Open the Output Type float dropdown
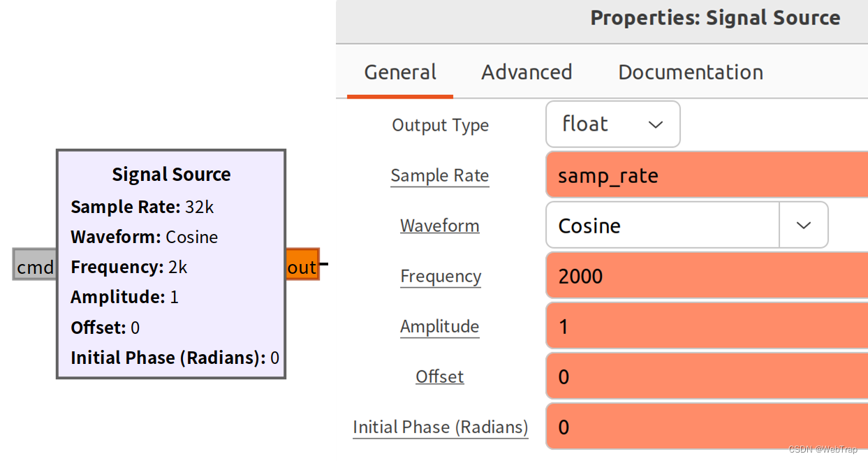Image resolution: width=868 pixels, height=461 pixels. click(612, 124)
